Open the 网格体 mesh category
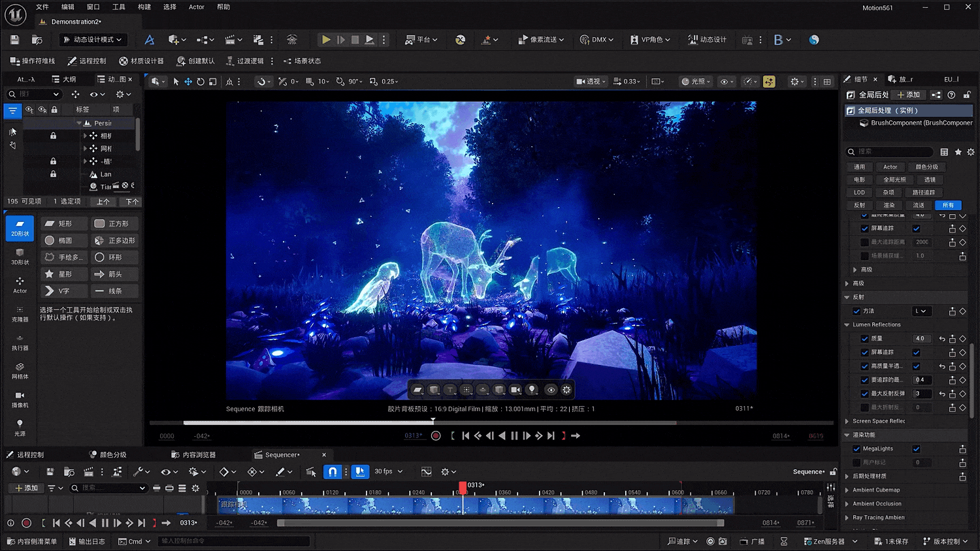The height and width of the screenshot is (551, 980). (x=20, y=371)
